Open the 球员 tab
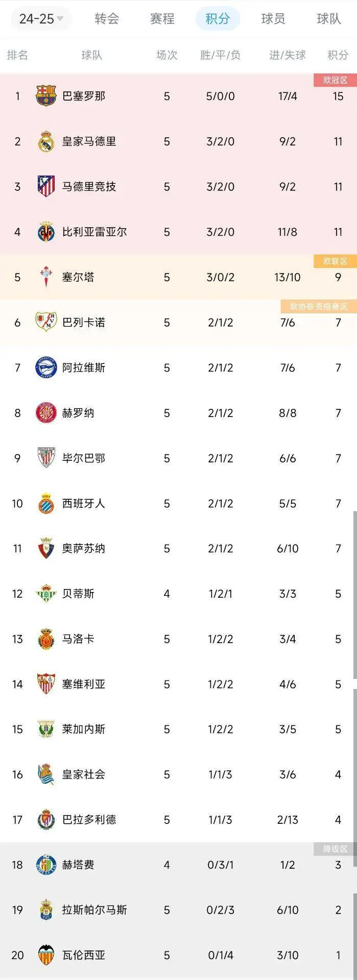This screenshot has height=980, width=357. (x=273, y=19)
